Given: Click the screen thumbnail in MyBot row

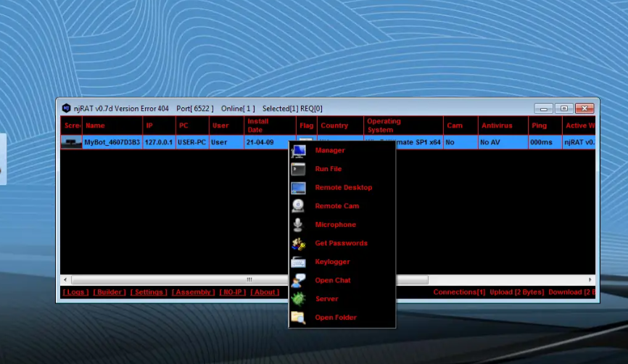Looking at the screenshot, I should (x=71, y=143).
